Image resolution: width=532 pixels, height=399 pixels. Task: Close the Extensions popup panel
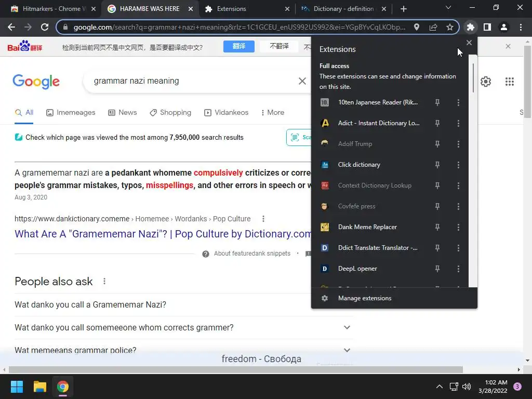point(469,43)
